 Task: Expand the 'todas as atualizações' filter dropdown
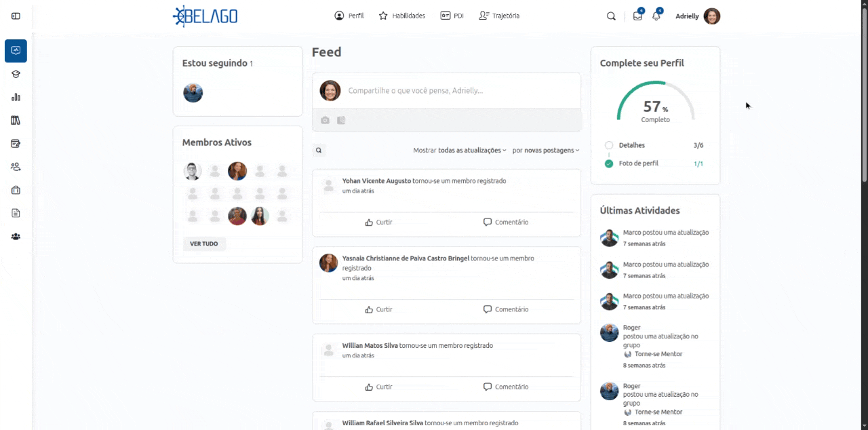coord(472,151)
